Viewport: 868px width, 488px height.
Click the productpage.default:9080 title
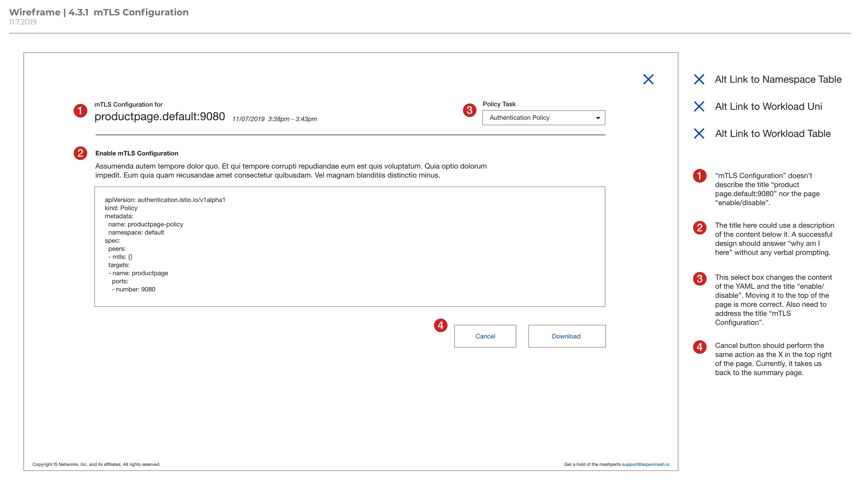click(160, 117)
